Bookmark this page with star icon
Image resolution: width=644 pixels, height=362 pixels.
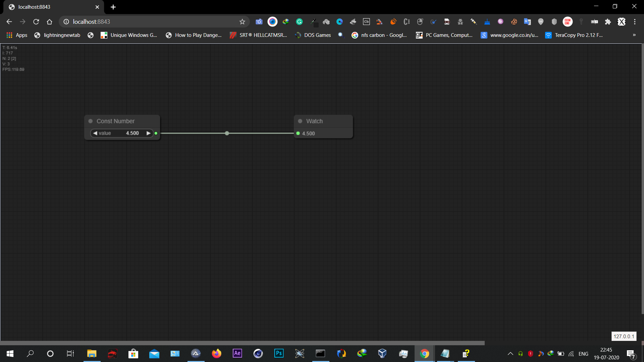(x=242, y=22)
